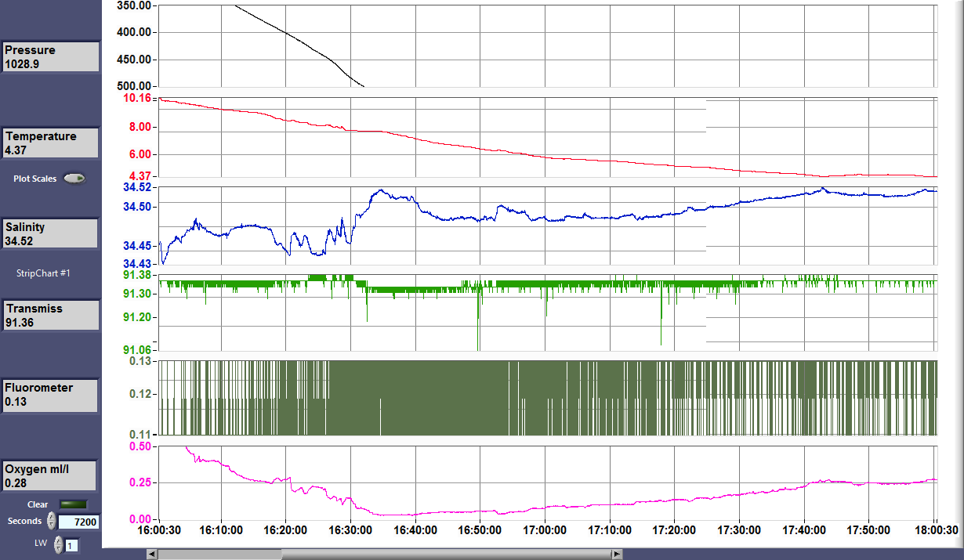Viewport: 964px width, 560px height.
Task: Click the Seconds label text
Action: (x=24, y=521)
